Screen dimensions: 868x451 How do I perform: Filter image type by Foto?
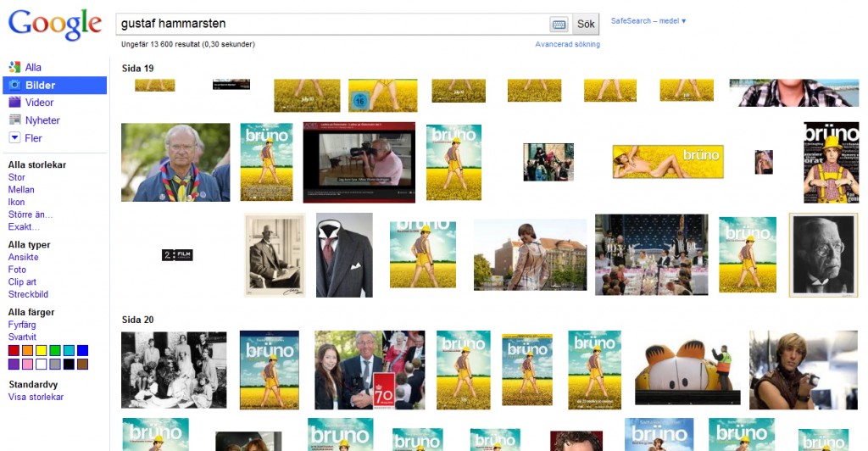point(17,270)
